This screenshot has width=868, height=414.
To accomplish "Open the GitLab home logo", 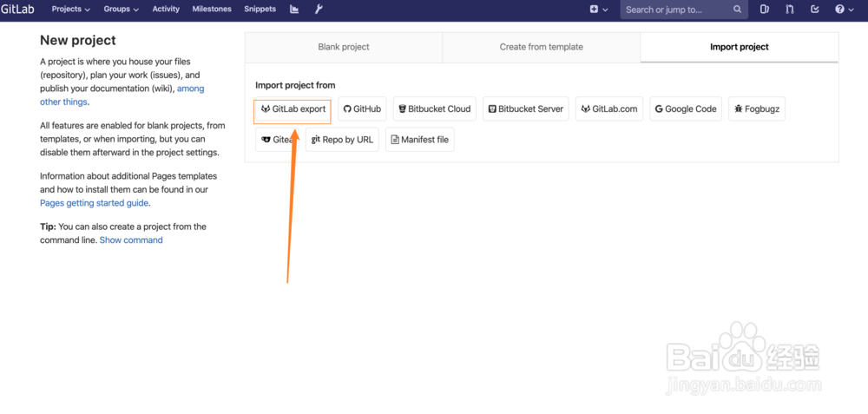I will coord(17,10).
